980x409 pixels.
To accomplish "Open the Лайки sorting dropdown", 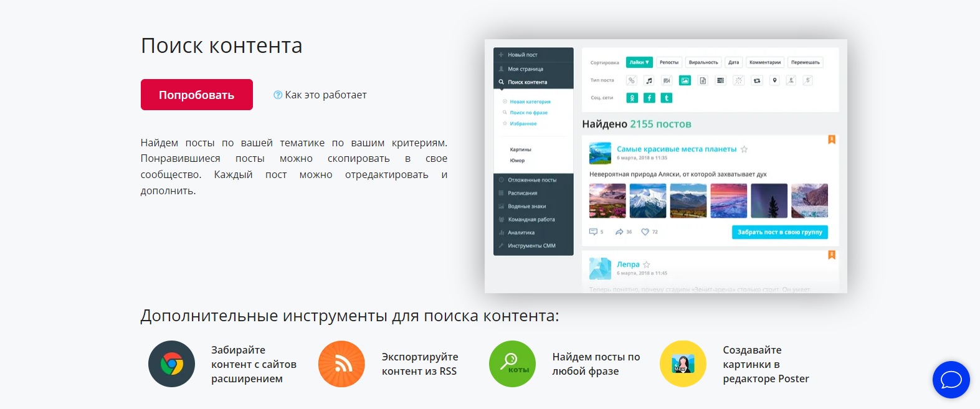I will click(x=639, y=62).
